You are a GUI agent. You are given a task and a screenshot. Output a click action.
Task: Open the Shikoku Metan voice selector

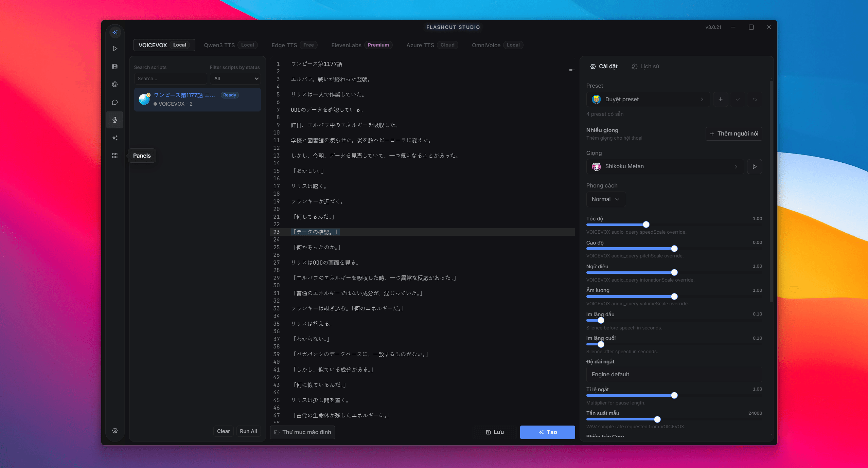coord(665,166)
